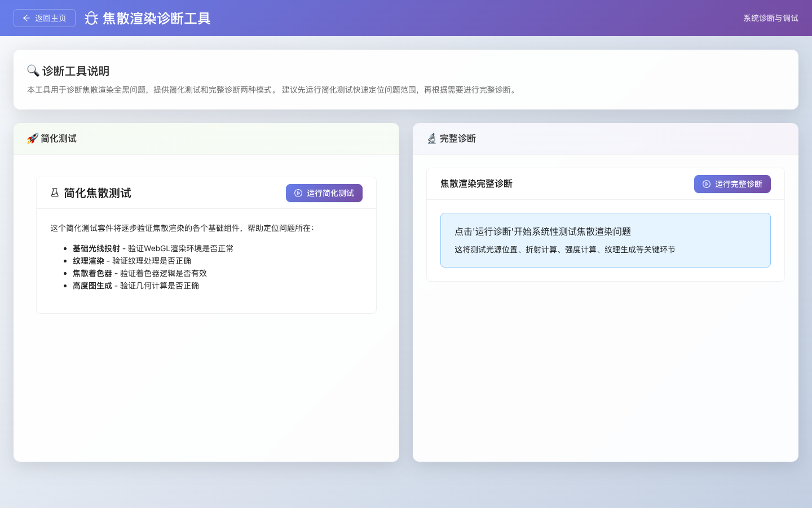Click the text 这将测试光源位置、折射计算

tap(565, 249)
